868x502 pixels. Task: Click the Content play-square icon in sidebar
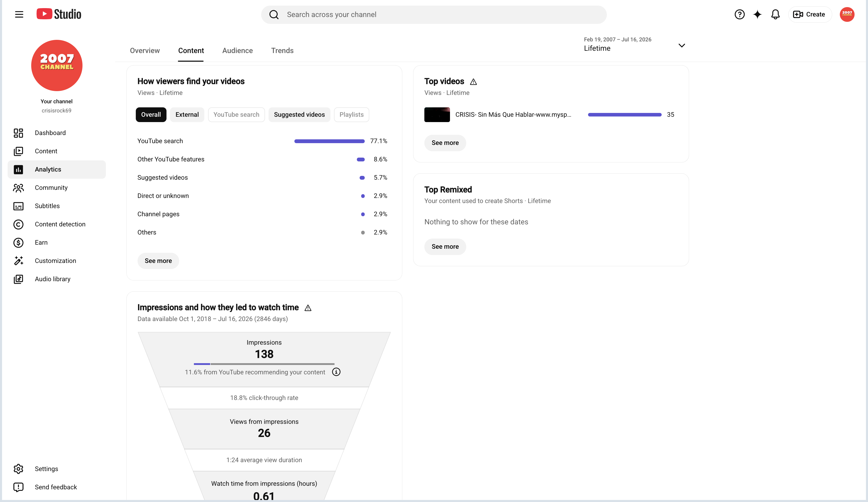click(x=18, y=151)
